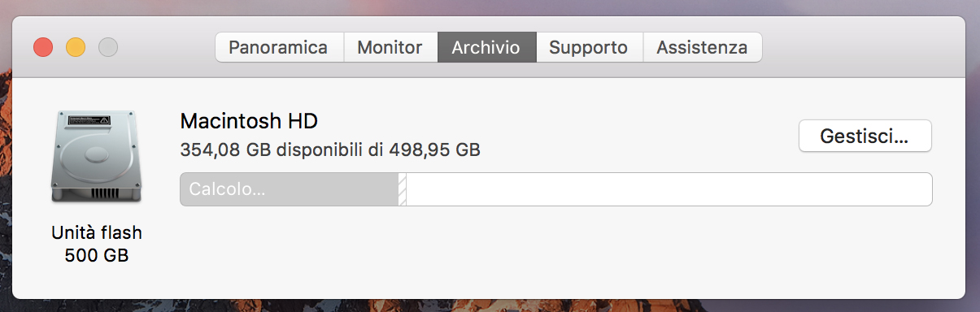Click the striped segment in the storage bar
Screen dimensions: 980x312
click(402, 189)
